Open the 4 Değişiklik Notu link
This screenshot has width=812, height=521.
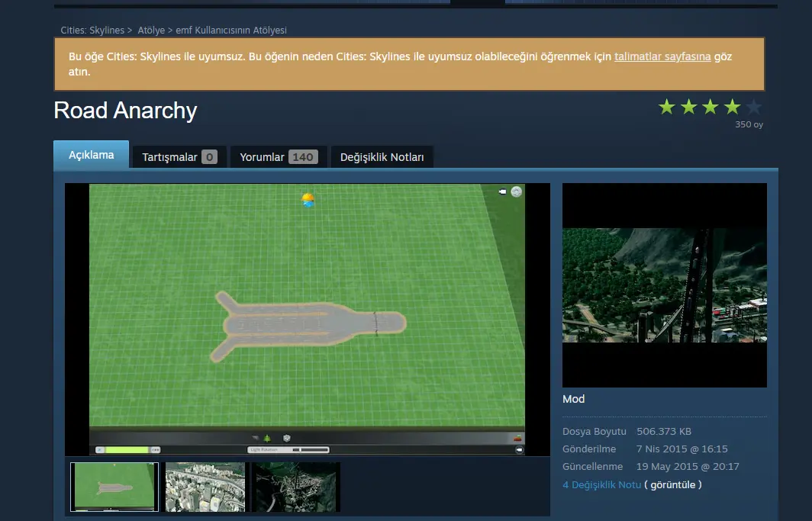[601, 485]
